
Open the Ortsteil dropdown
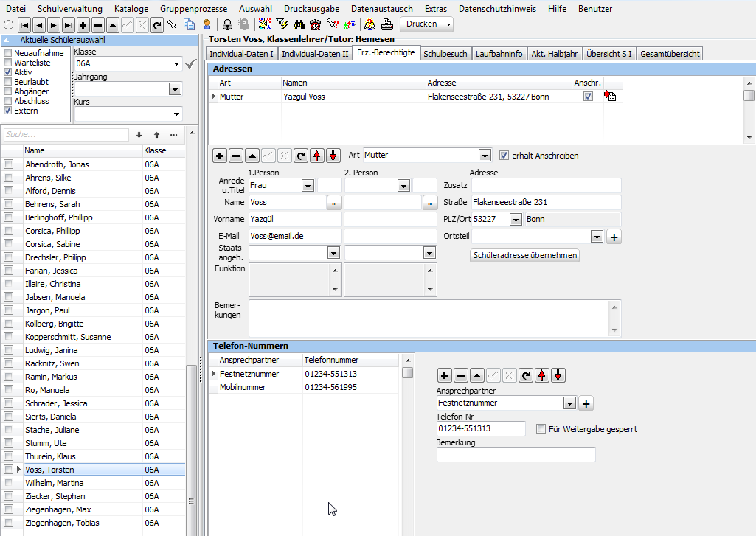(597, 237)
